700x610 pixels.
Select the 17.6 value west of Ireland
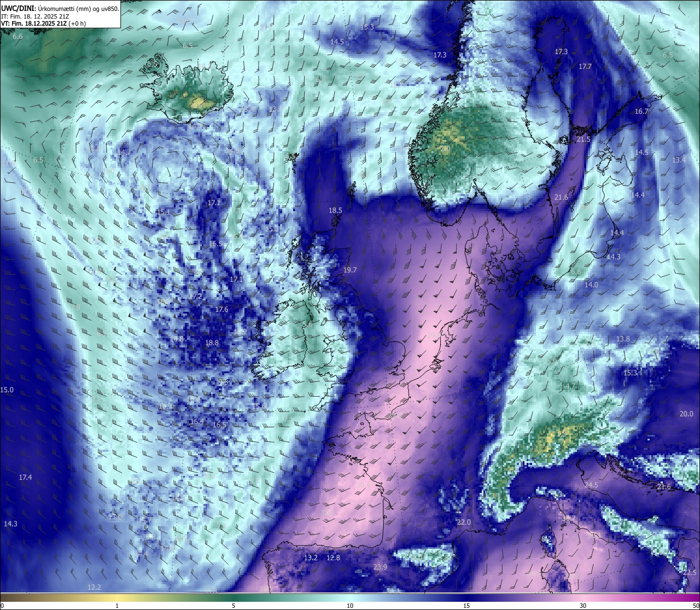[x=221, y=310]
